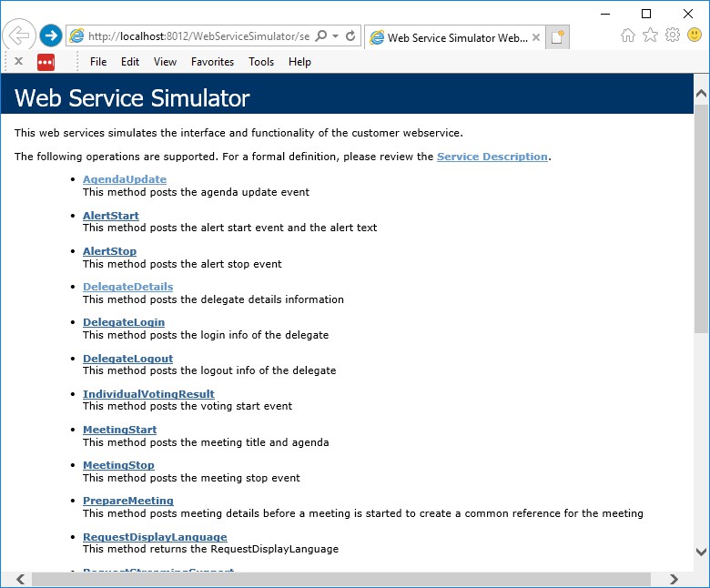Click the browser Back arrow button

coord(18,35)
